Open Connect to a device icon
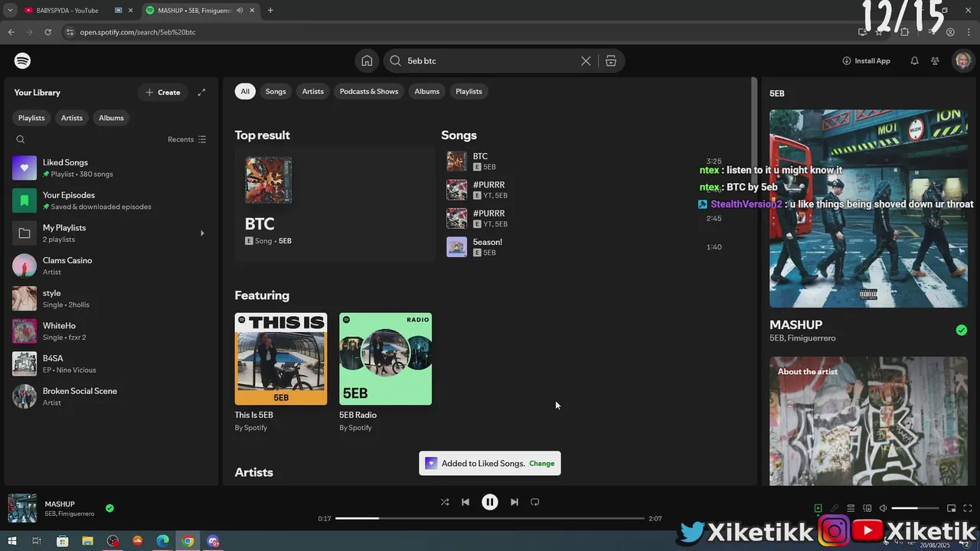The height and width of the screenshot is (551, 980). coord(867,508)
